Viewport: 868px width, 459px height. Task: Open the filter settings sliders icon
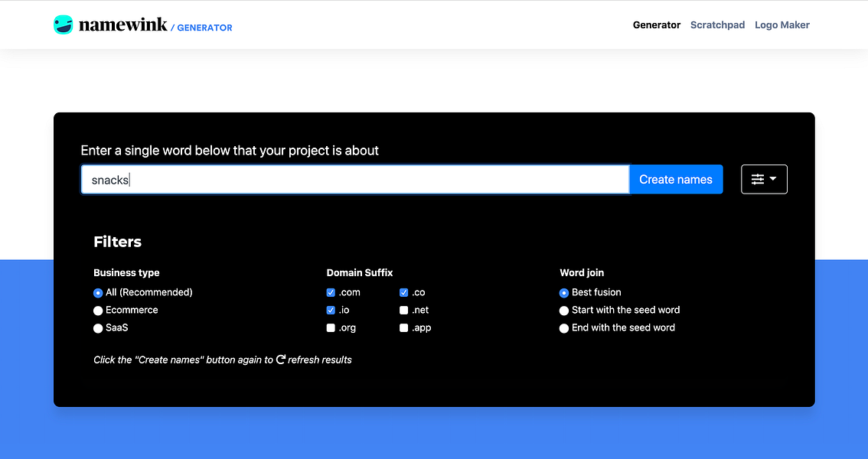pyautogui.click(x=759, y=179)
